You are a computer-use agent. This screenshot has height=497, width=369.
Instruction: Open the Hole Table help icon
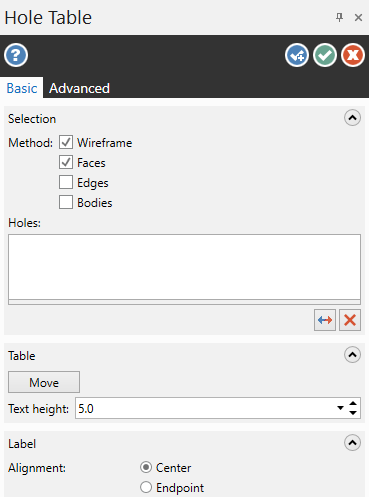point(16,55)
